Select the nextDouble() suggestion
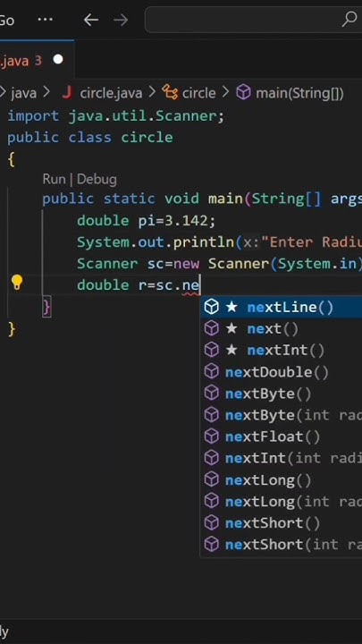This screenshot has width=362, height=644. coord(282,372)
